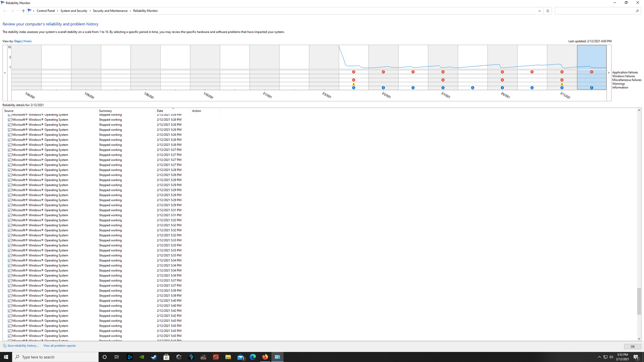Click the Control Panel search input field
The image size is (644, 362).
click(x=595, y=11)
